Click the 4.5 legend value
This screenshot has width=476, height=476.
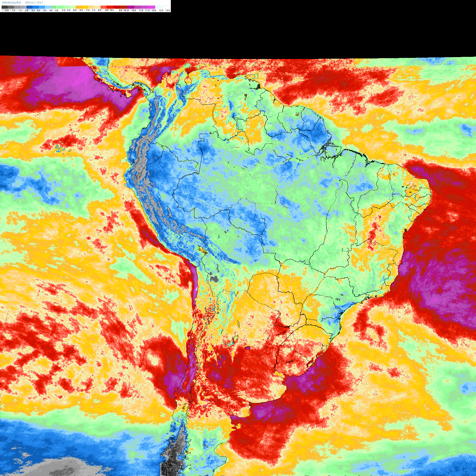[x=57, y=10]
